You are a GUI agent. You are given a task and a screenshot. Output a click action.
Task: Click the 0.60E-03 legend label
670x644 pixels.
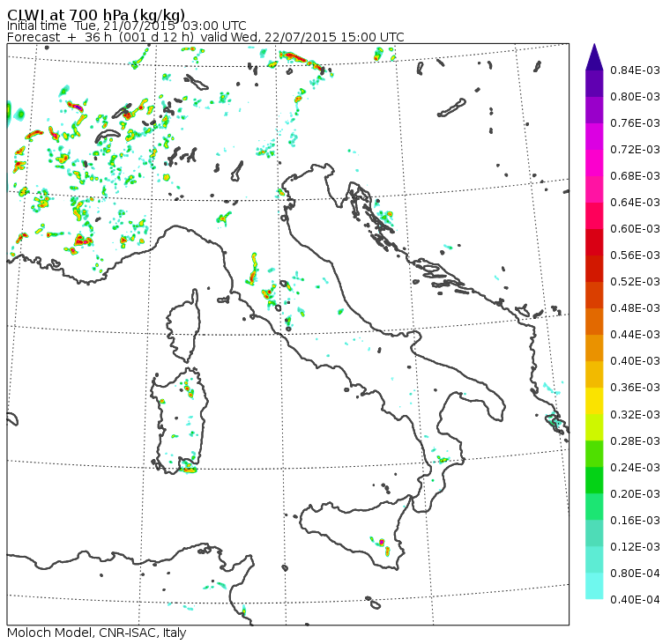(635, 229)
